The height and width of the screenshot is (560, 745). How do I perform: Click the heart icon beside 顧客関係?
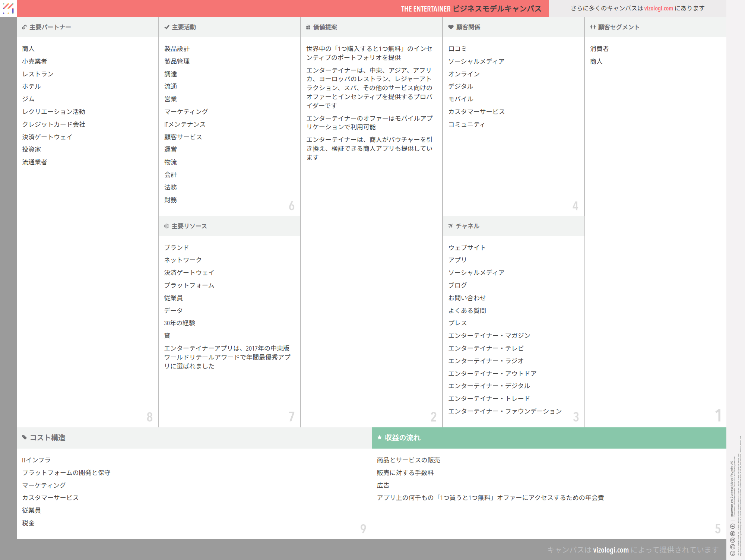451,27
